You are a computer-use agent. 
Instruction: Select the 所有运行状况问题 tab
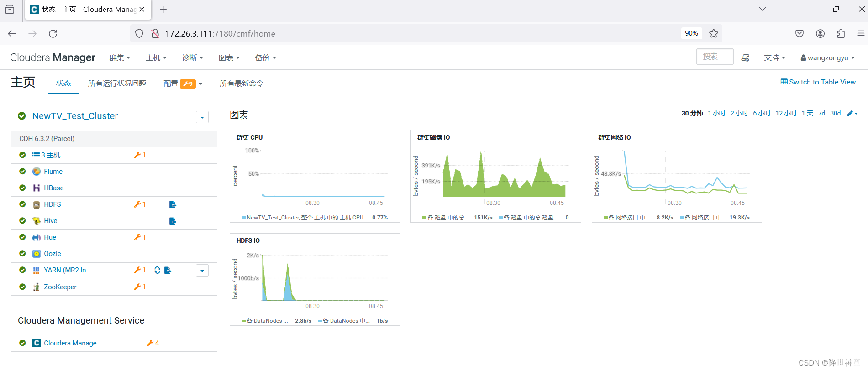[117, 83]
